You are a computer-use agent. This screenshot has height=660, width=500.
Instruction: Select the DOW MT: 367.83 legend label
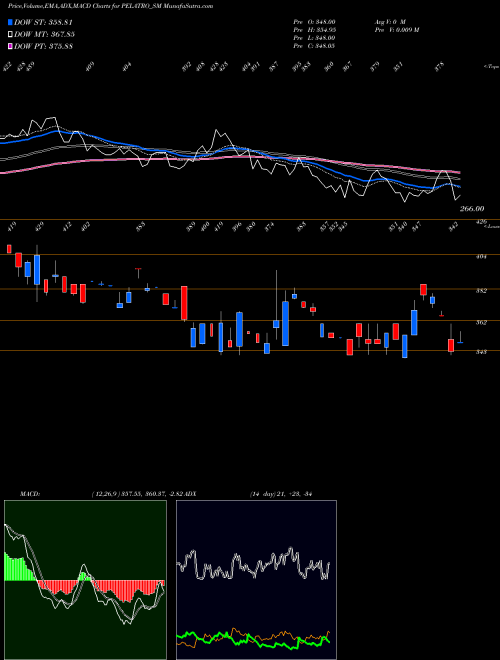[45, 34]
